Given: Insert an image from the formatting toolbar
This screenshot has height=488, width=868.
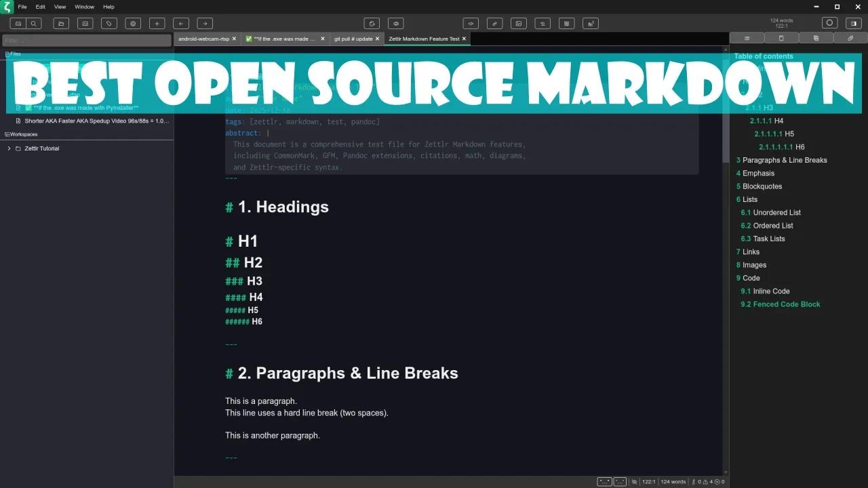Looking at the screenshot, I should (x=519, y=23).
